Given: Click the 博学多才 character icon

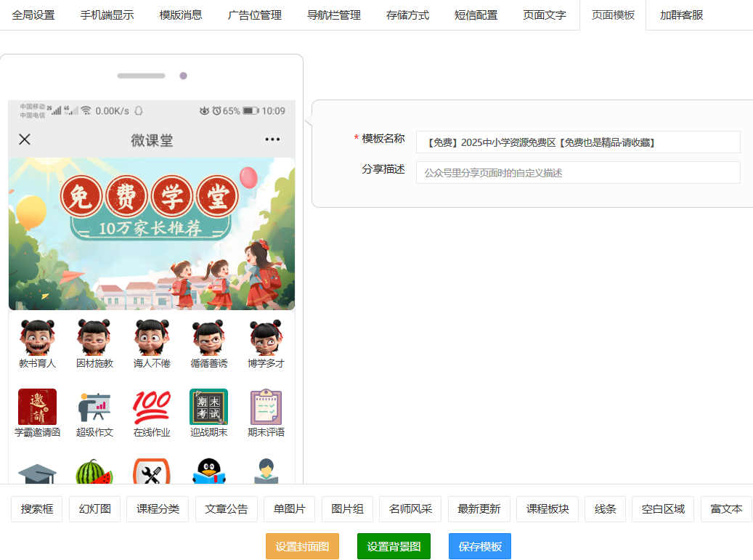Looking at the screenshot, I should (x=266, y=338).
